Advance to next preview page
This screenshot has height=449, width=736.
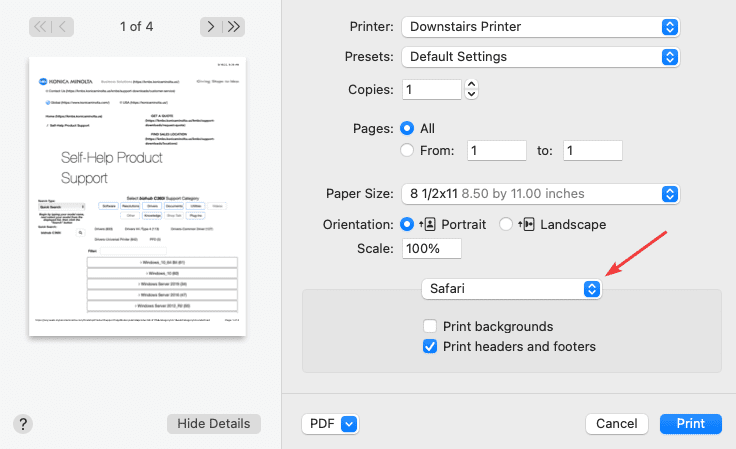tap(212, 26)
